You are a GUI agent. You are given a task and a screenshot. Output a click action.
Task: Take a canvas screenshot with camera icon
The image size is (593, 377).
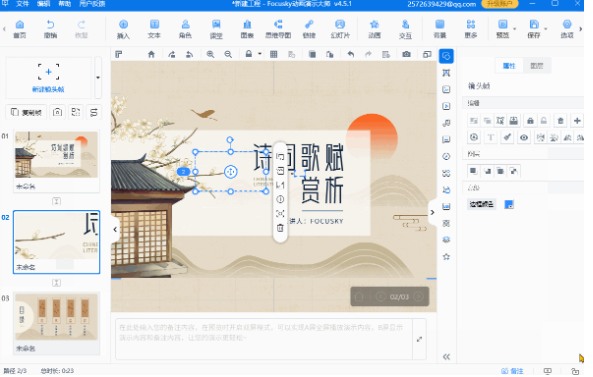tap(407, 54)
